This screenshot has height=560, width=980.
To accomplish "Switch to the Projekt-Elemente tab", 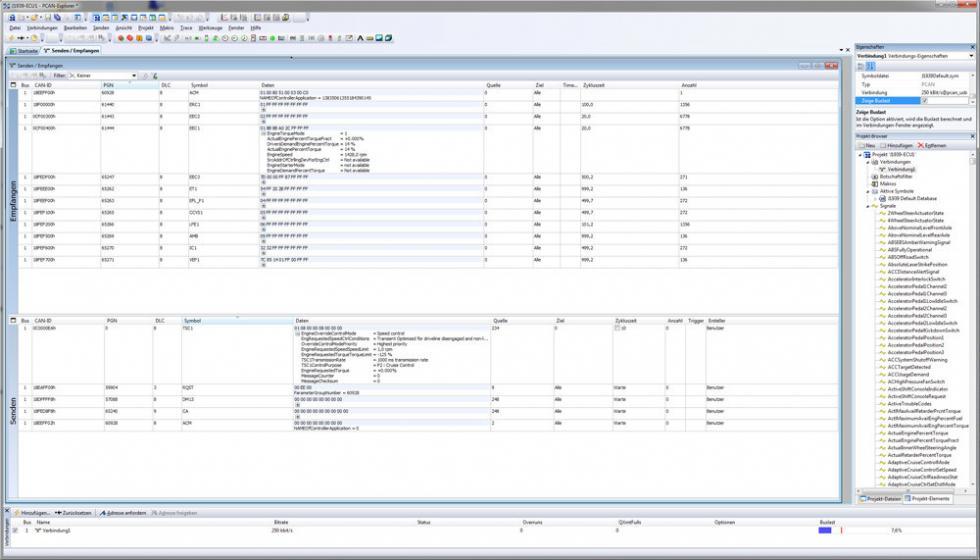I will click(x=928, y=498).
